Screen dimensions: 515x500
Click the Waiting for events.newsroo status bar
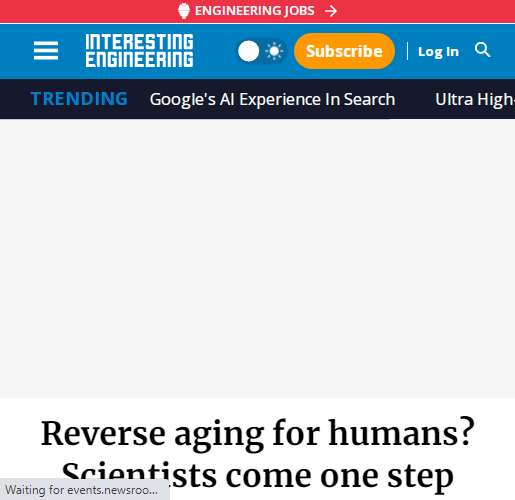coord(85,489)
